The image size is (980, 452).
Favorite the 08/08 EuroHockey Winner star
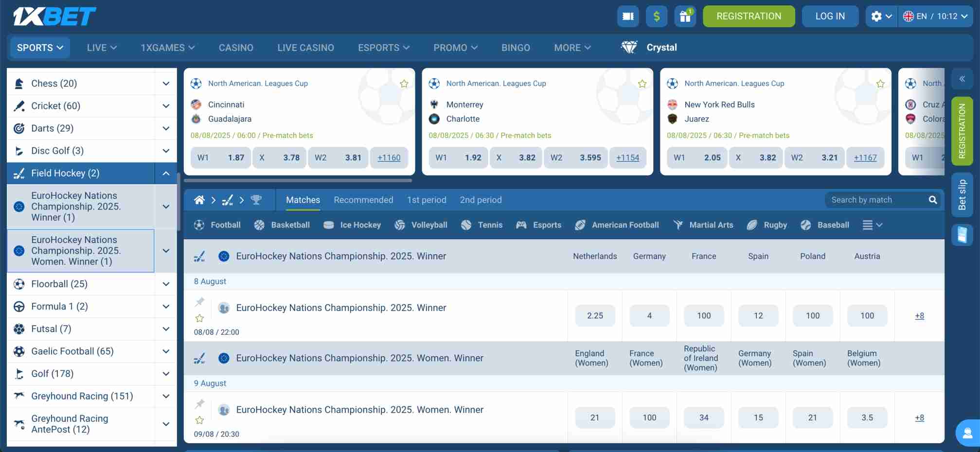199,318
